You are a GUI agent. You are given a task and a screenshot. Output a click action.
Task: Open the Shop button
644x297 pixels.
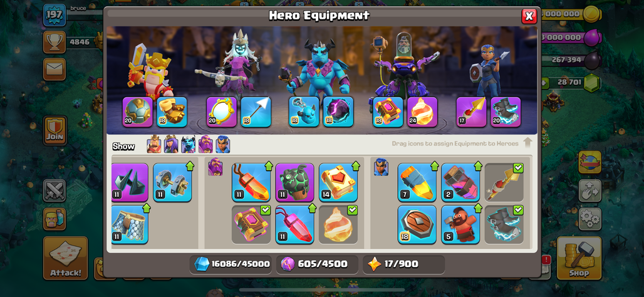coord(579,258)
